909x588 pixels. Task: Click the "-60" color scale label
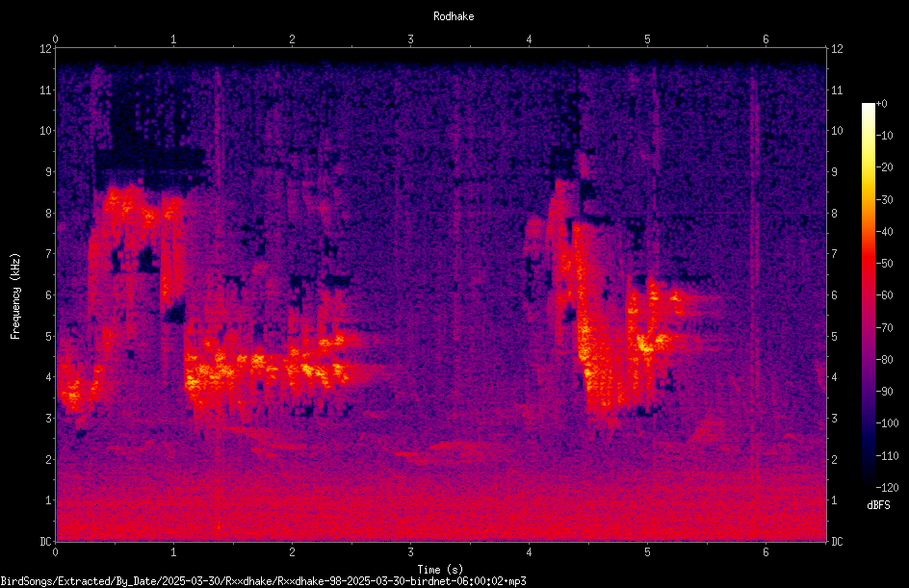click(885, 295)
